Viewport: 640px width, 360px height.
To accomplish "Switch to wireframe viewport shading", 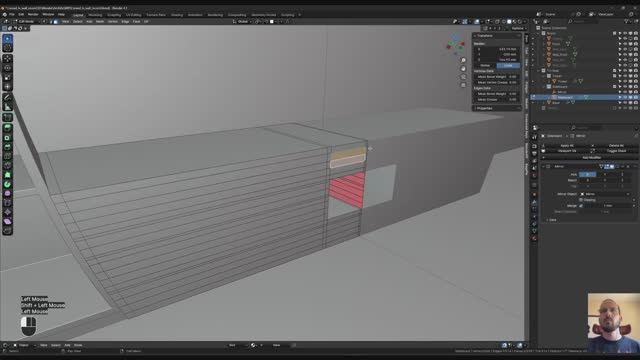I will 503,22.
